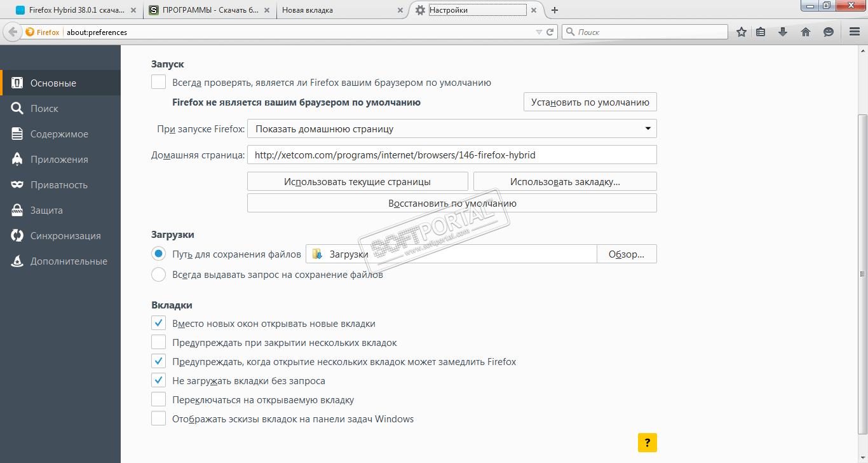Open Приватность settings category
The width and height of the screenshot is (868, 463).
click(x=60, y=184)
